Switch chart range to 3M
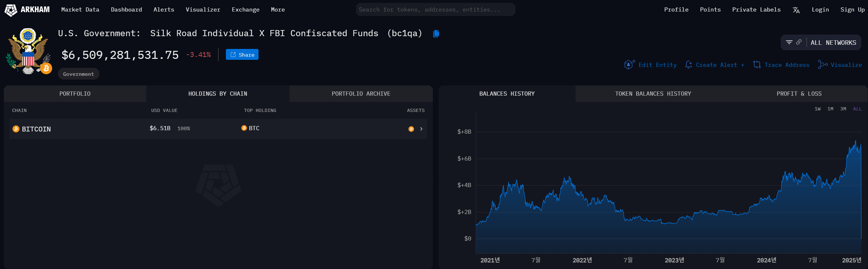This screenshot has height=269, width=868. click(x=843, y=109)
